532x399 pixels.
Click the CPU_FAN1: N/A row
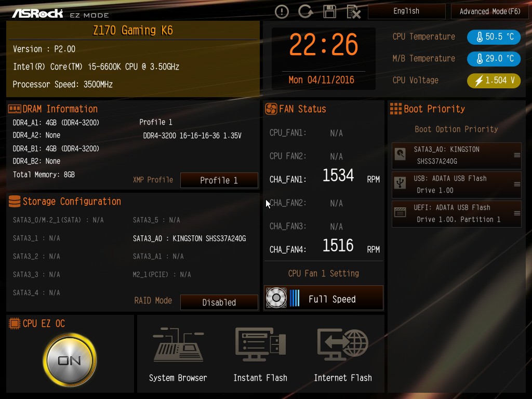(306, 133)
